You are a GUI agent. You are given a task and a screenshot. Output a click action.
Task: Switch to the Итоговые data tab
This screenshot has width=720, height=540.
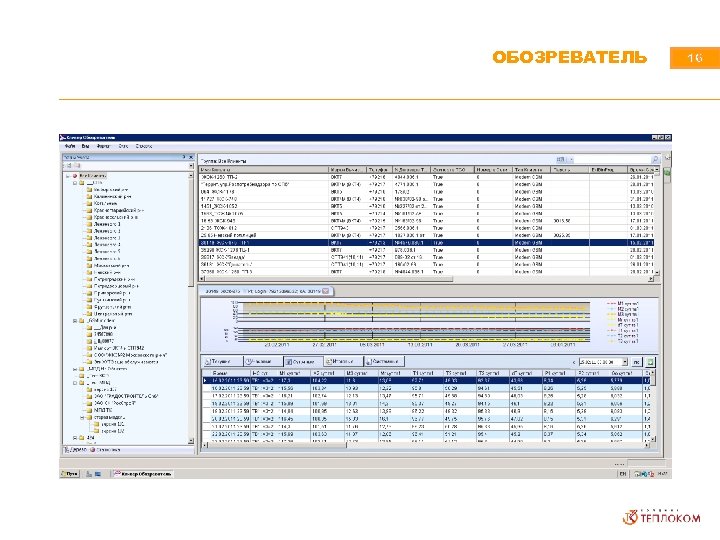pos(343,362)
